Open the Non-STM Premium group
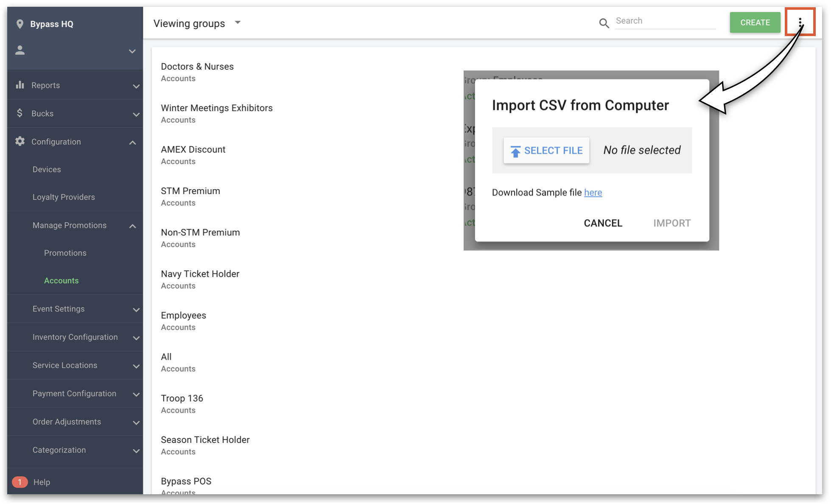This screenshot has height=504, width=834. (200, 238)
